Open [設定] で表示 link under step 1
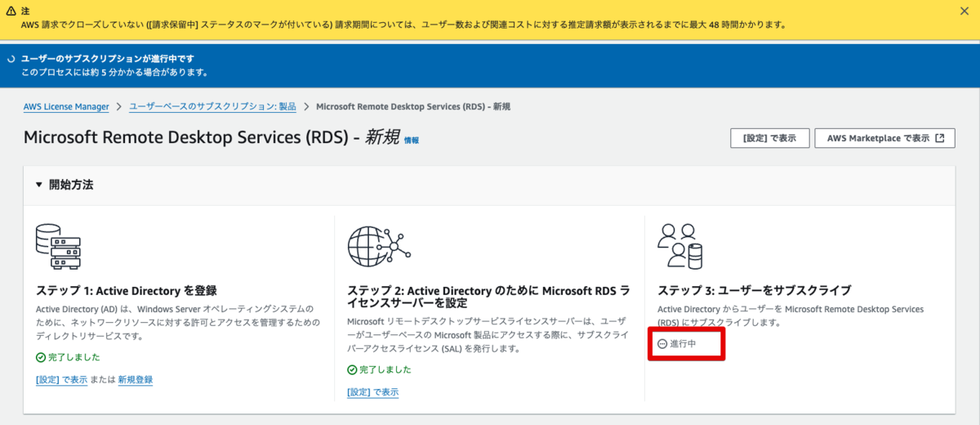 click(x=62, y=380)
